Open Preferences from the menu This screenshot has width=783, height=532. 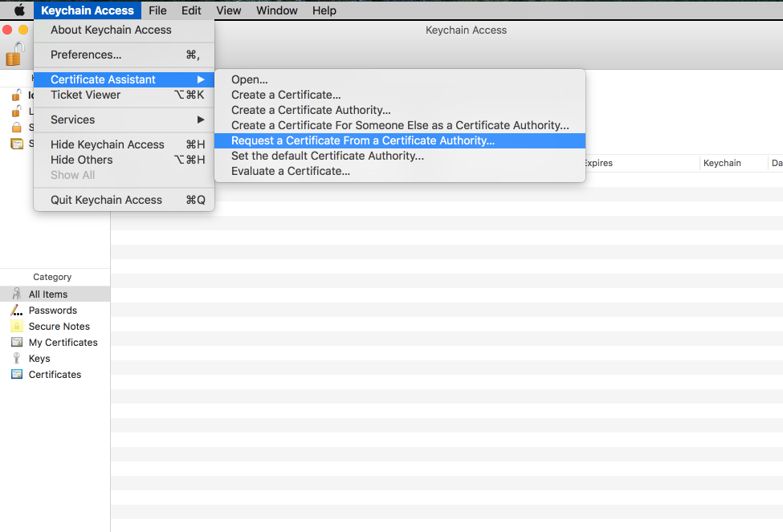[124, 55]
